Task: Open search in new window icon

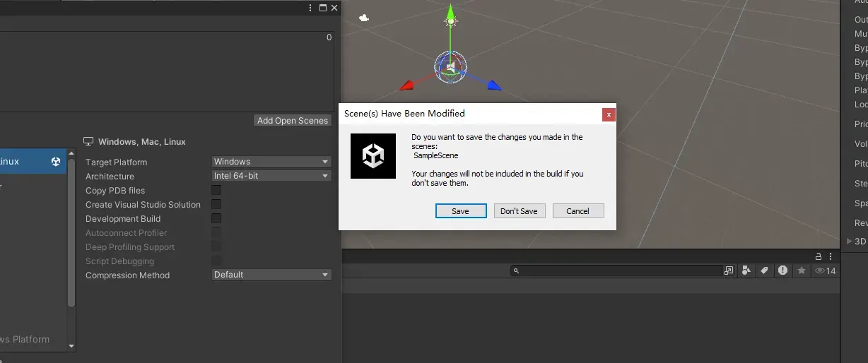Action: [x=729, y=270]
